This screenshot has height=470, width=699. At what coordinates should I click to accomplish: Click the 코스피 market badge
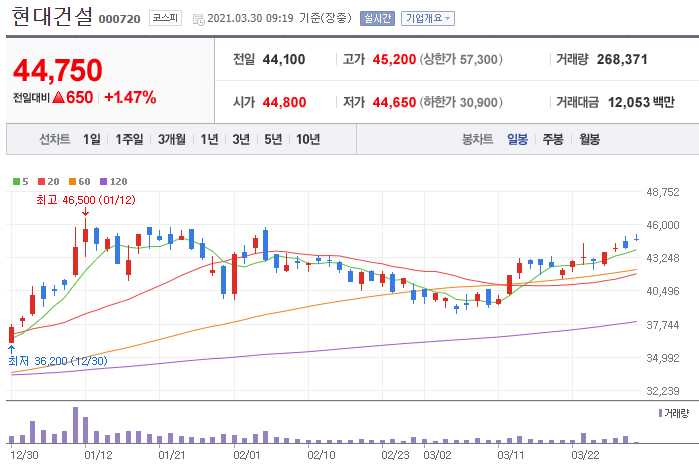pyautogui.click(x=165, y=18)
